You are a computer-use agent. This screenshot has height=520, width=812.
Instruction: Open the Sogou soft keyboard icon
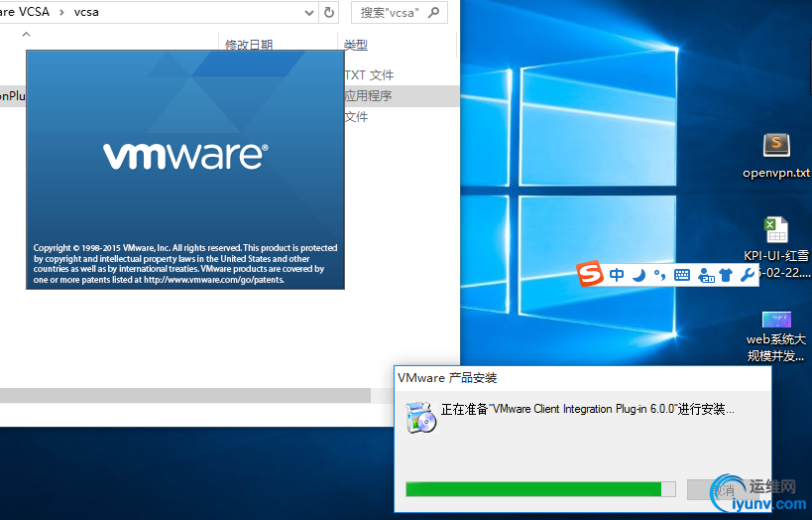click(682, 275)
